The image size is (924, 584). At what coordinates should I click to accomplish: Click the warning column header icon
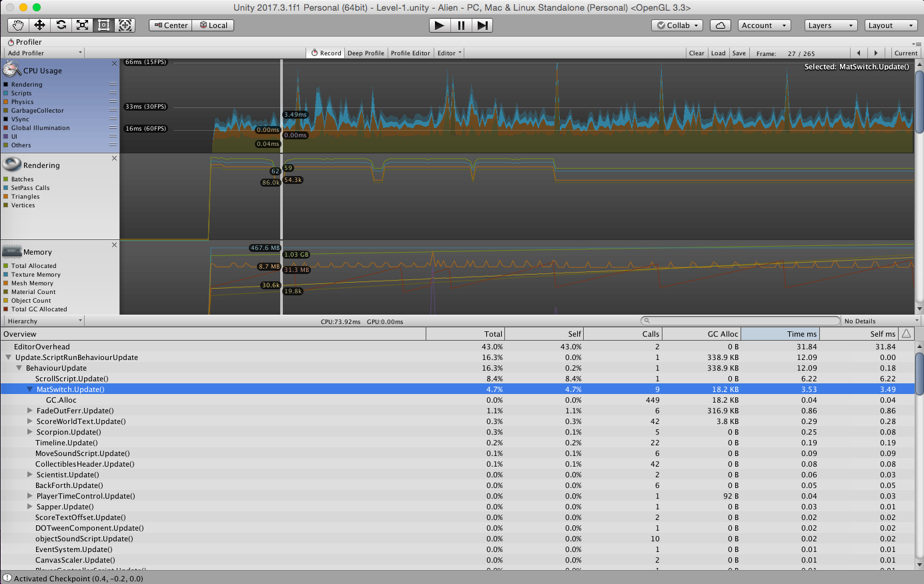tap(906, 334)
